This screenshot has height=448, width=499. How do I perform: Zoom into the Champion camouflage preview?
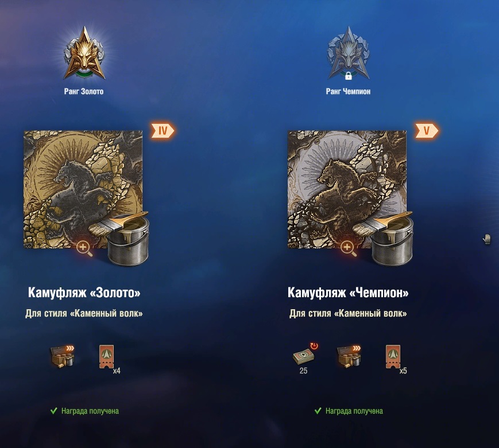(x=349, y=248)
